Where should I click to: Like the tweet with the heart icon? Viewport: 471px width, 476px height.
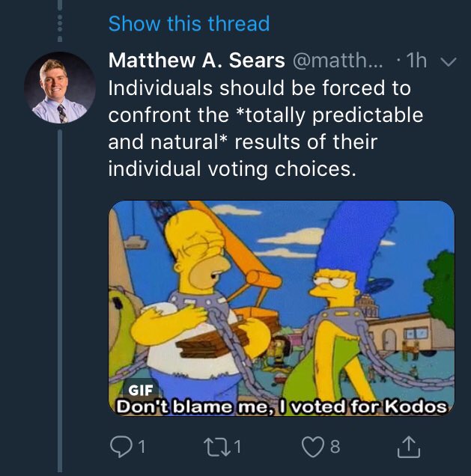click(309, 447)
